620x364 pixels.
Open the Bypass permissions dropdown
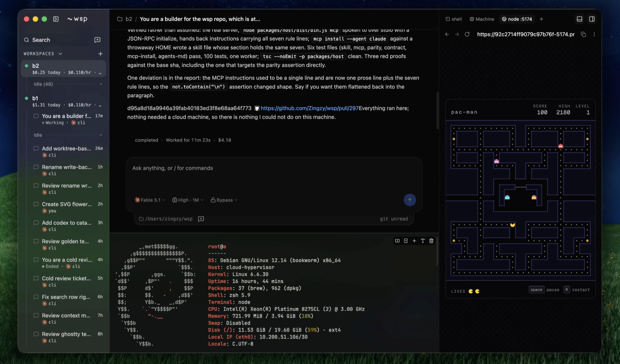224,200
